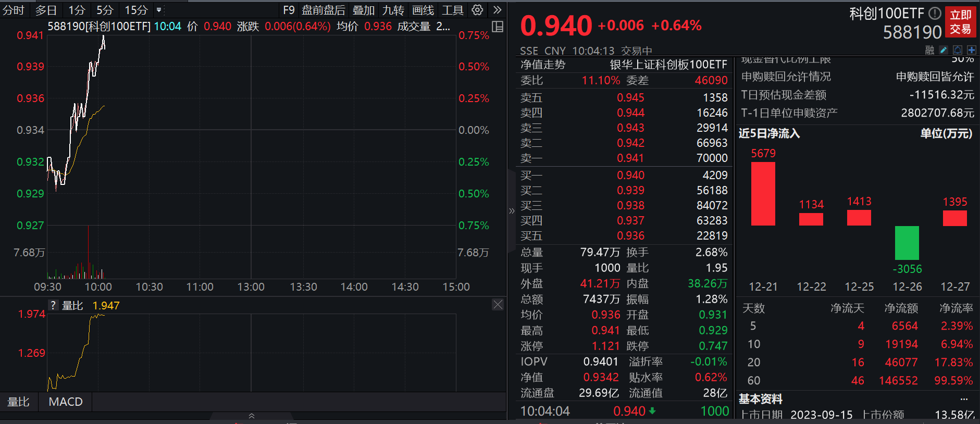Screen dimensions: 980x424
Task: Click the 基本资料 section header
Action: pyautogui.click(x=761, y=399)
